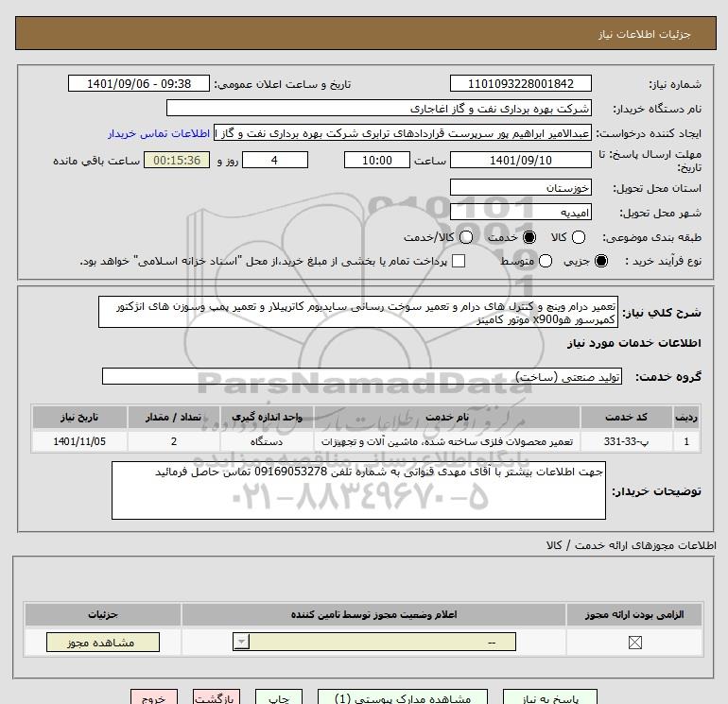This screenshot has width=728, height=704.
Task: Click مشاهده مدارک پیوستی (1) button
Action: (403, 698)
